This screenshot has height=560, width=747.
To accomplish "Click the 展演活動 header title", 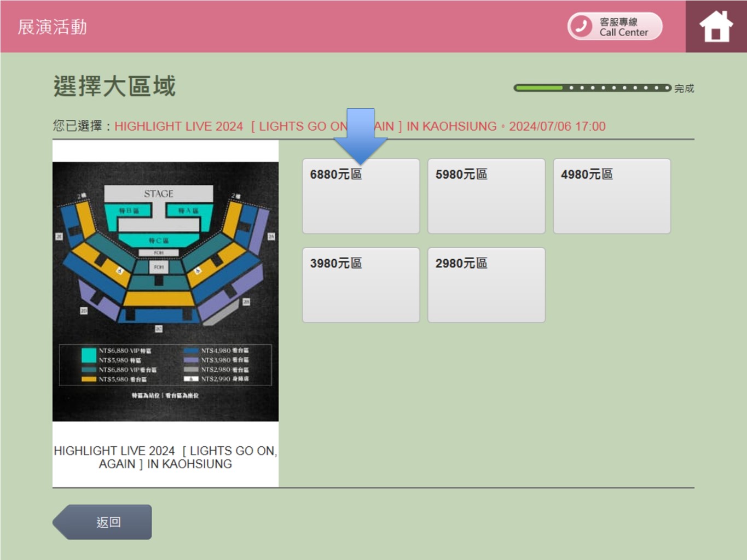I will [53, 27].
